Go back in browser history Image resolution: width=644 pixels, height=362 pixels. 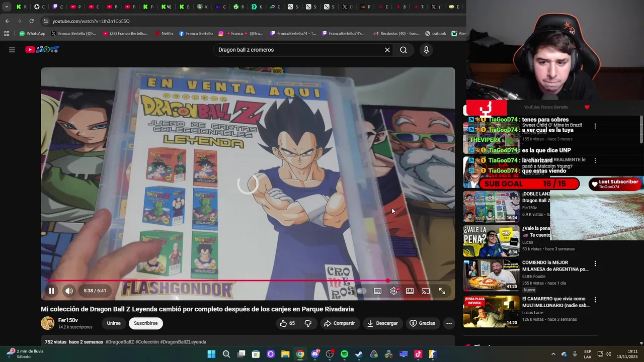click(7, 21)
